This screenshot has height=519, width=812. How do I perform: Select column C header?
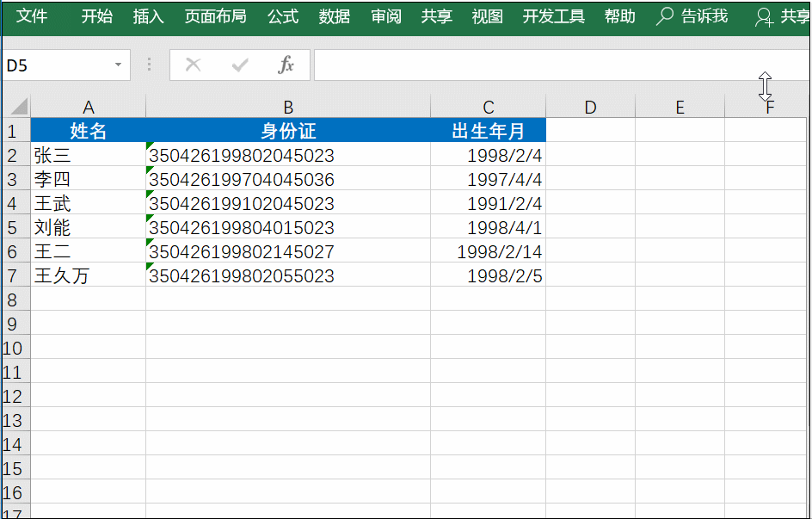point(488,108)
